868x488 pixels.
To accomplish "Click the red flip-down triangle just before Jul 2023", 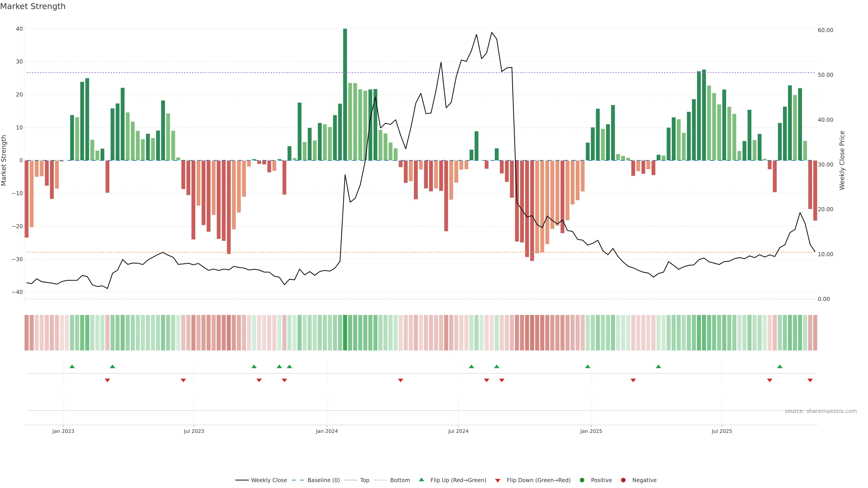I will tap(183, 380).
